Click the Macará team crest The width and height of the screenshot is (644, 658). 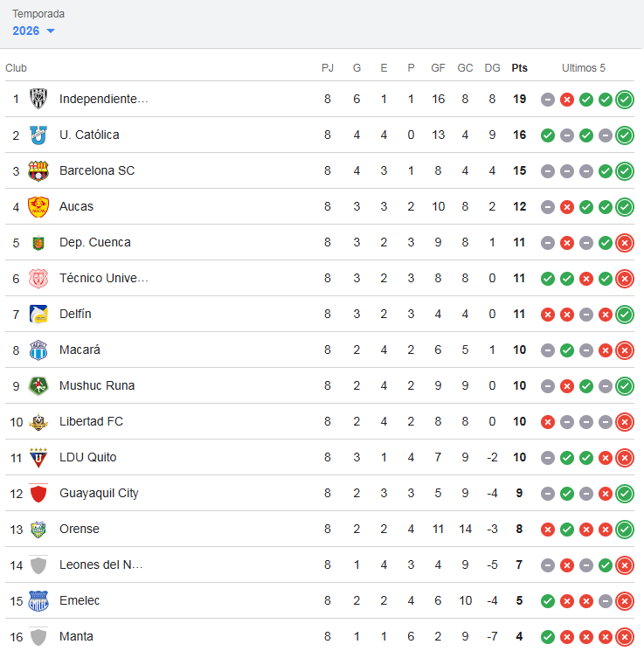[x=38, y=350]
